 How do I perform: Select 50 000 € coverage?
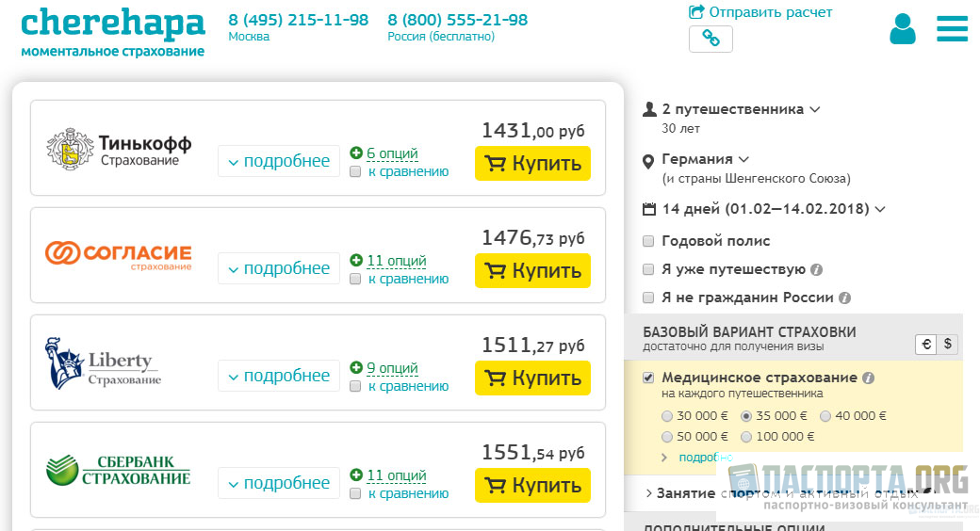[667, 437]
